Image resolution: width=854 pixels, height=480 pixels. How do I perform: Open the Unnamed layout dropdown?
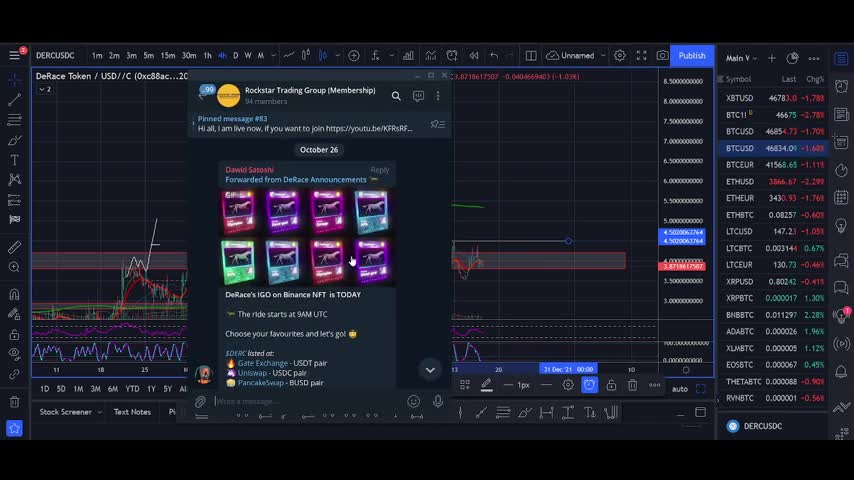[x=576, y=56]
